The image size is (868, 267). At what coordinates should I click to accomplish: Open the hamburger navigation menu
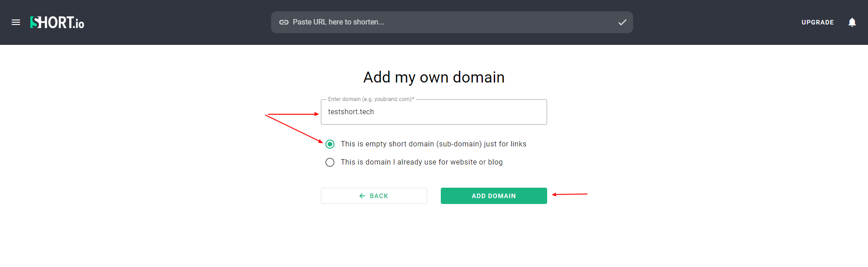pyautogui.click(x=16, y=22)
